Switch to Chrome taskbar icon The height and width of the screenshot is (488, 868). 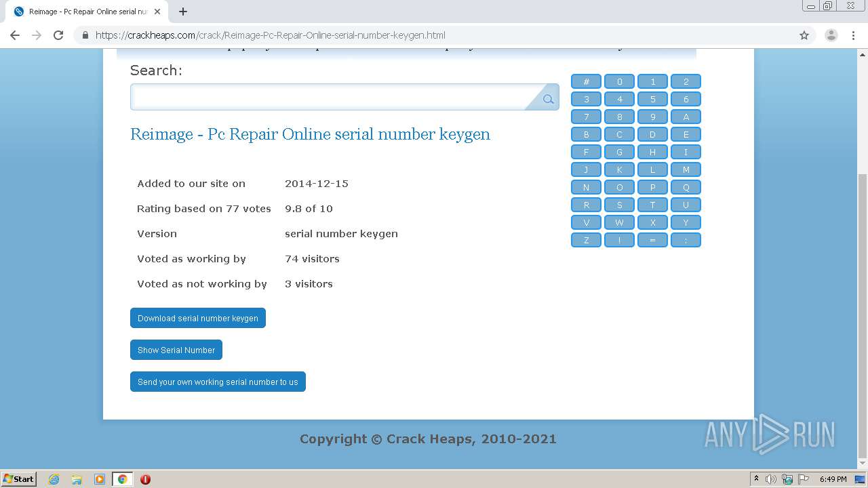(122, 479)
